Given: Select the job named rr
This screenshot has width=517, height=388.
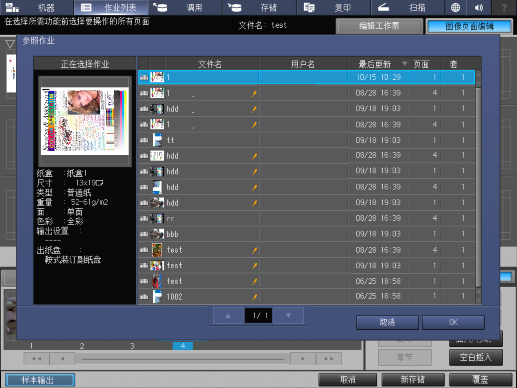Looking at the screenshot, I should pyautogui.click(x=306, y=218).
